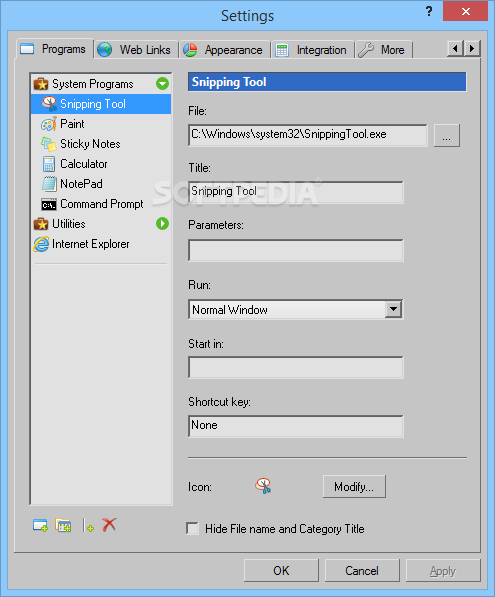Click the Title input field
The width and height of the screenshot is (495, 597).
295,192
